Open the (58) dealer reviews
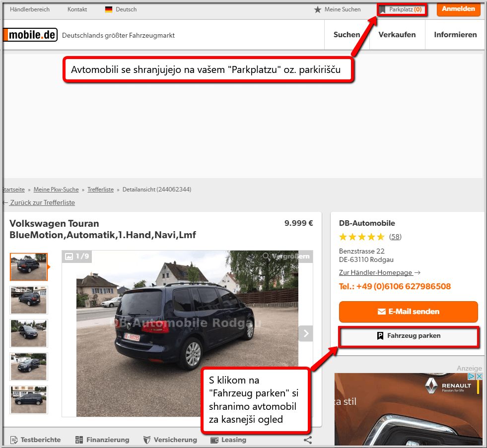The image size is (487, 448). click(395, 237)
